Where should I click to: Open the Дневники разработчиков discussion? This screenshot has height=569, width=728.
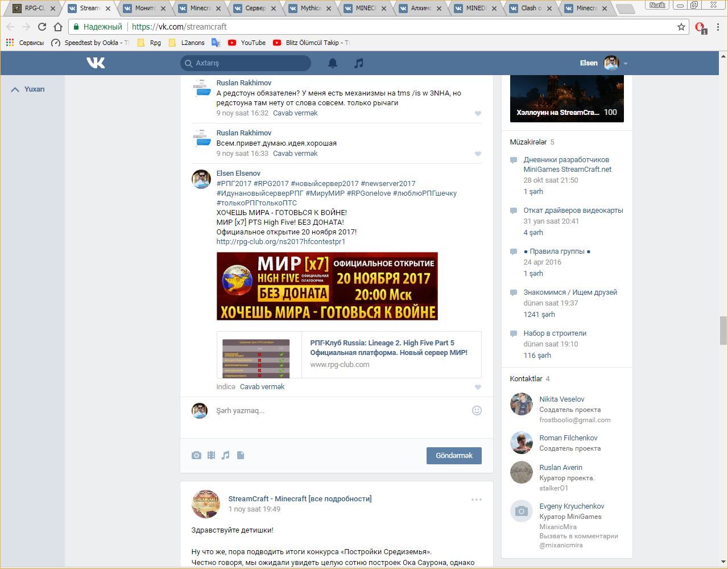click(x=568, y=164)
